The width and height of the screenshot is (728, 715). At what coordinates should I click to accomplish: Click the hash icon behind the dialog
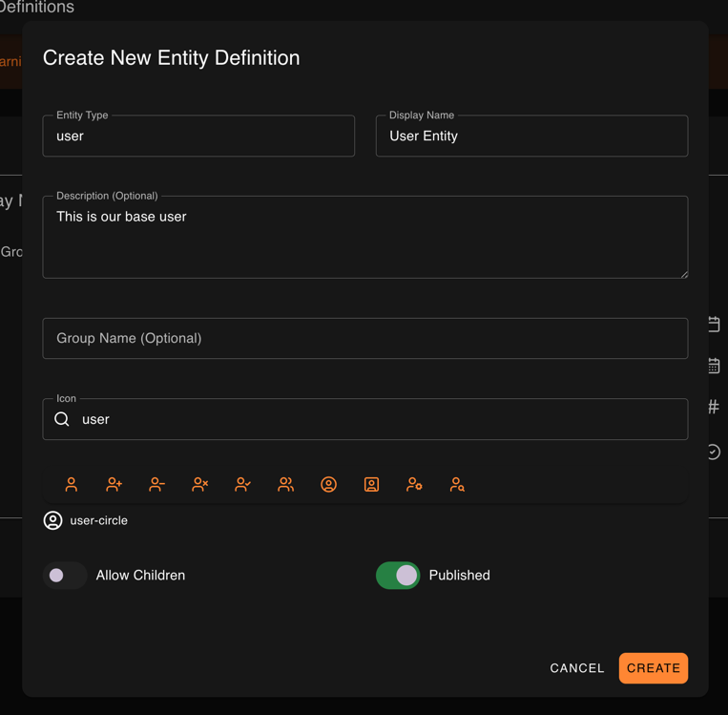(x=714, y=407)
